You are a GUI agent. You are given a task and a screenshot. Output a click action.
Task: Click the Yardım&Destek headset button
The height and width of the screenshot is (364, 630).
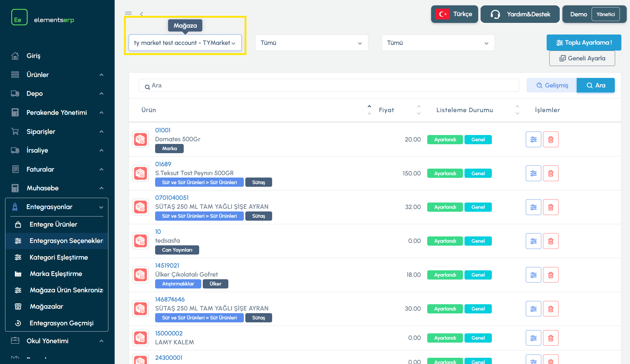coord(520,14)
